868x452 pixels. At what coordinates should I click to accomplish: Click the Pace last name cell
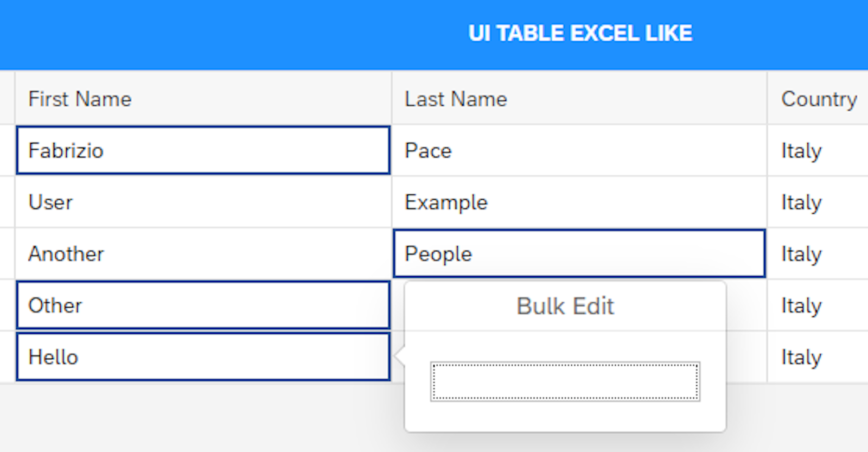point(579,150)
